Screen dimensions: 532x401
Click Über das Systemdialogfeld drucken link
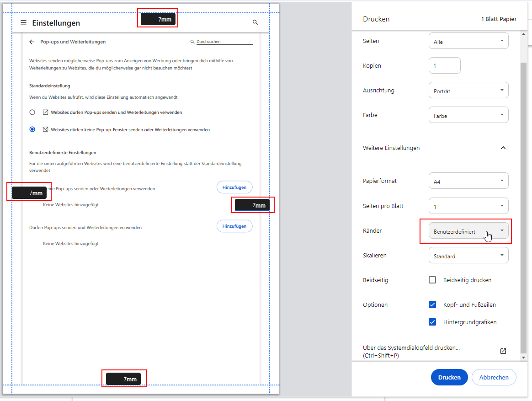[411, 352]
